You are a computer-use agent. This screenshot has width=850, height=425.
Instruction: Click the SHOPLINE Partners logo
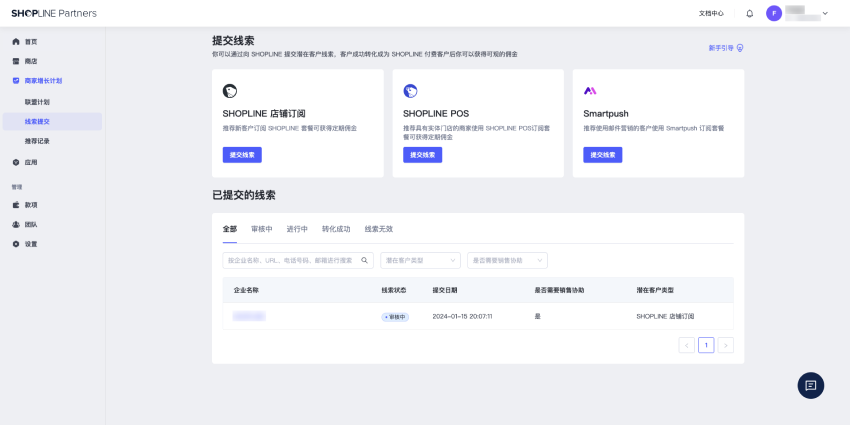[54, 14]
